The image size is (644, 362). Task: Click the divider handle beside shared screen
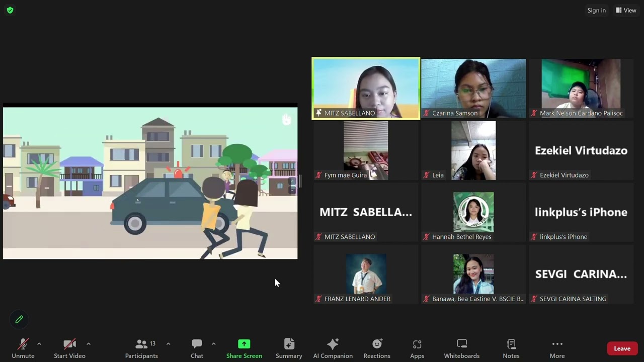tap(300, 181)
